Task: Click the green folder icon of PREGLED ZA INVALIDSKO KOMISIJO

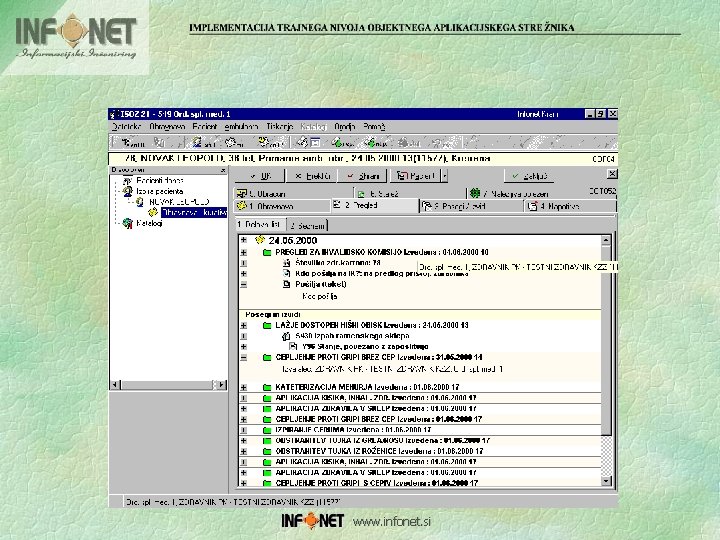Action: [x=267, y=253]
